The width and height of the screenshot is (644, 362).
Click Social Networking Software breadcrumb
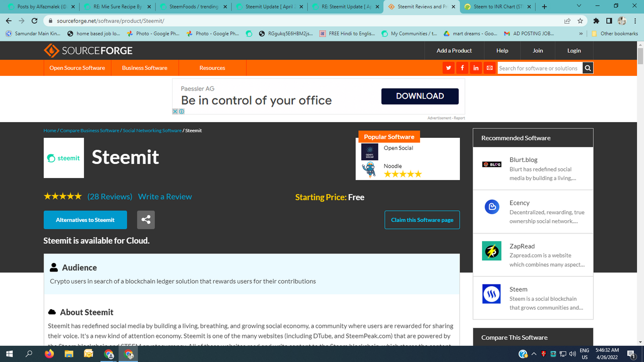[x=152, y=131]
